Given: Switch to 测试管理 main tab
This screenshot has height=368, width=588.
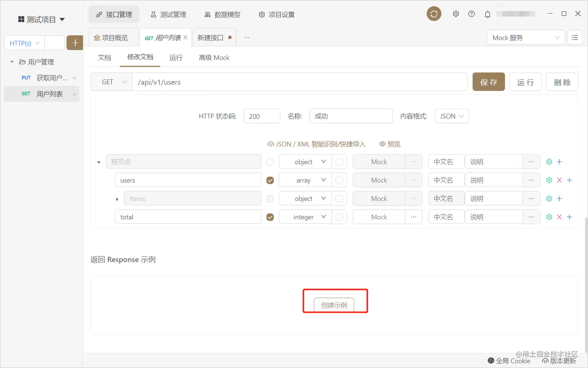Looking at the screenshot, I should tap(168, 14).
